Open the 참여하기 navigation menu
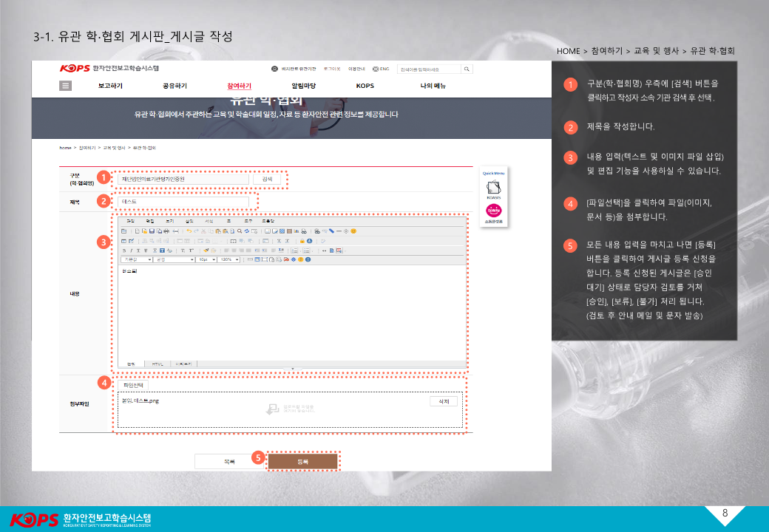The height and width of the screenshot is (532, 769). point(239,86)
